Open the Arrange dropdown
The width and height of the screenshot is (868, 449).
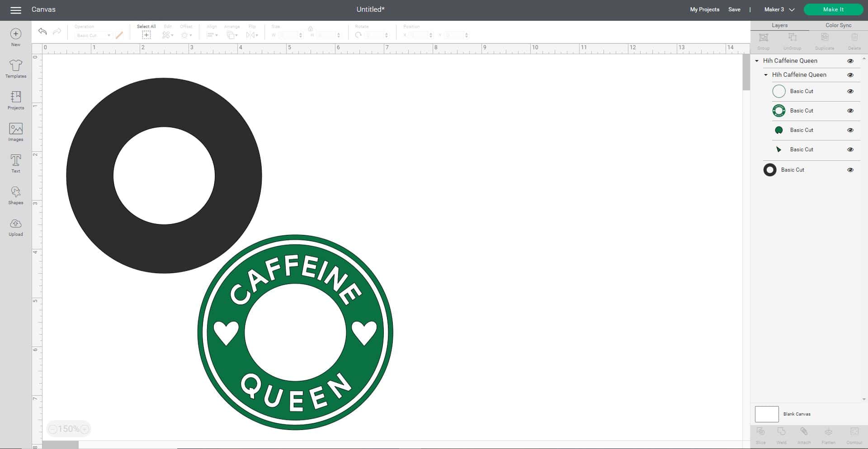(x=232, y=35)
